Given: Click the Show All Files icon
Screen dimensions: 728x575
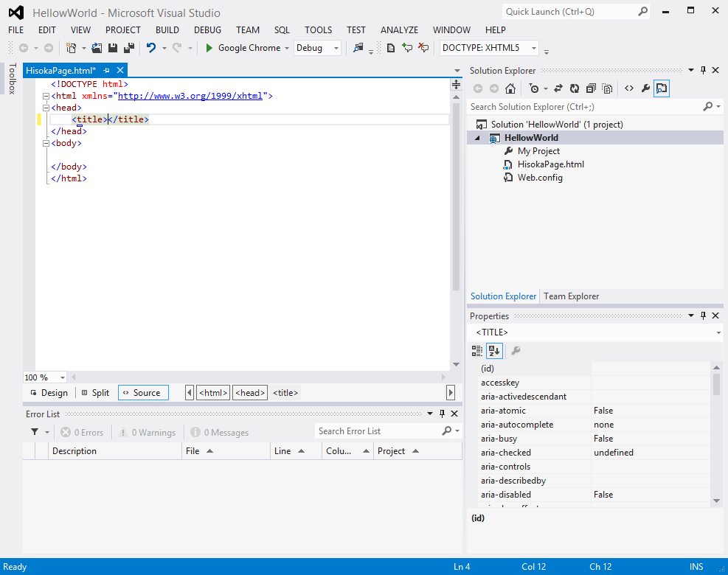Looking at the screenshot, I should [607, 88].
